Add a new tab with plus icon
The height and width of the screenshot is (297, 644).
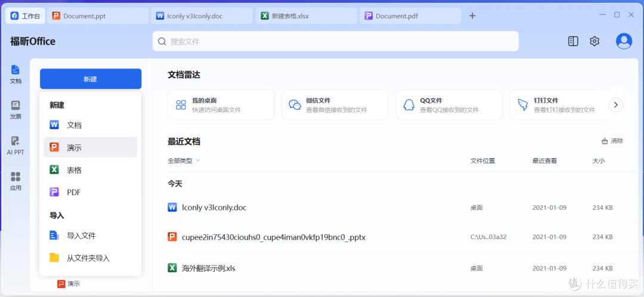472,16
